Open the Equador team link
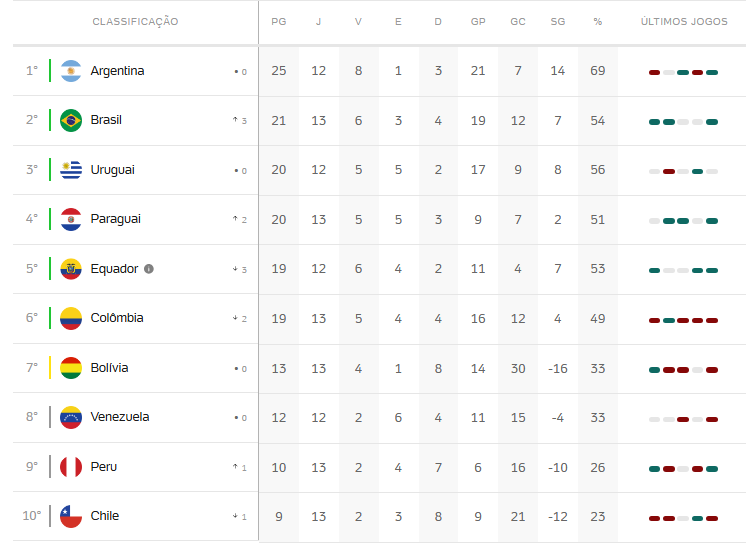 114,269
